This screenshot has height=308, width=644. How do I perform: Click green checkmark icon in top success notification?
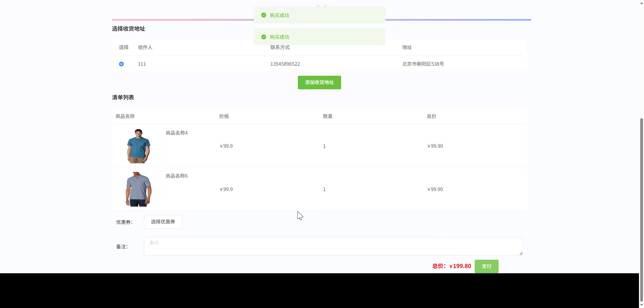coord(264,15)
